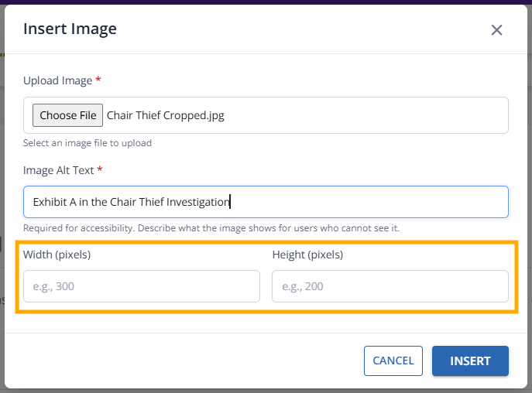The image size is (532, 393).
Task: Click the Height (pixels) label
Action: tap(307, 255)
